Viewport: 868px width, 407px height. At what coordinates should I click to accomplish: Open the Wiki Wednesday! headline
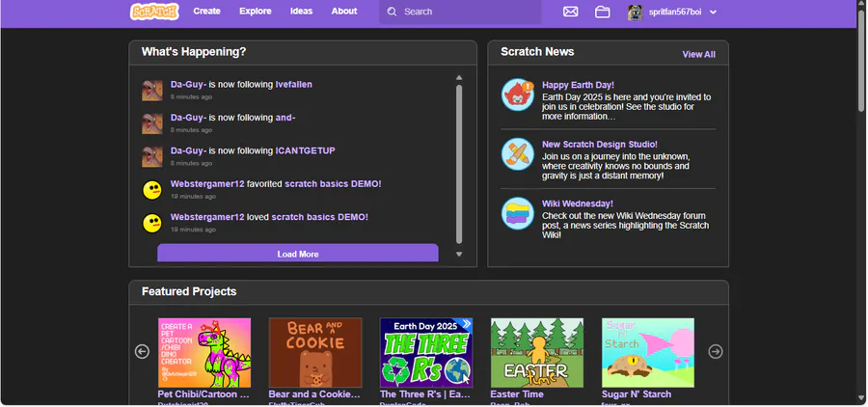(x=578, y=203)
